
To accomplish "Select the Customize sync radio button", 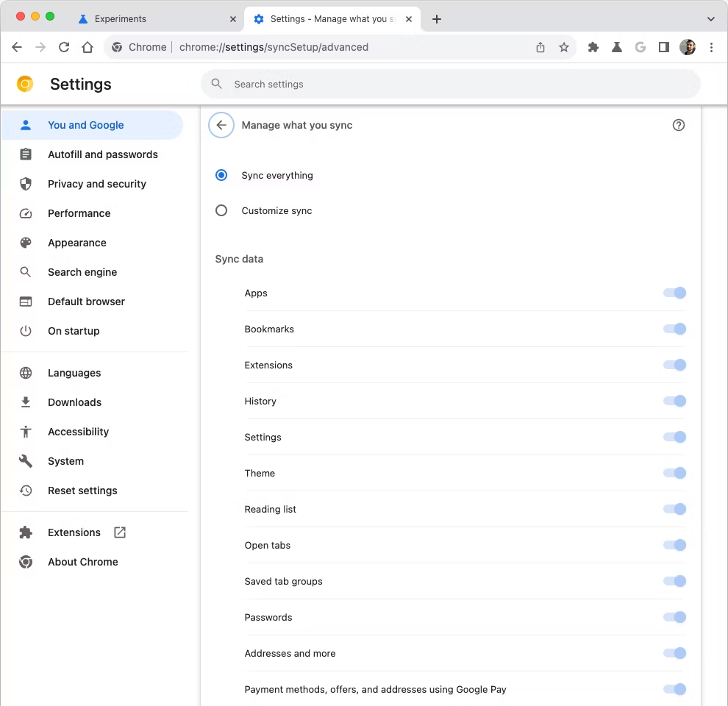I will coord(221,210).
